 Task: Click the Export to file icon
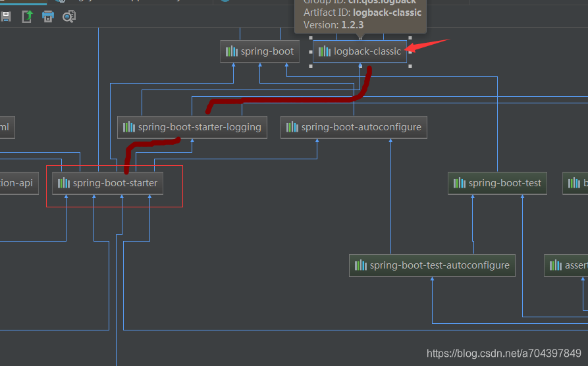pyautogui.click(x=28, y=16)
